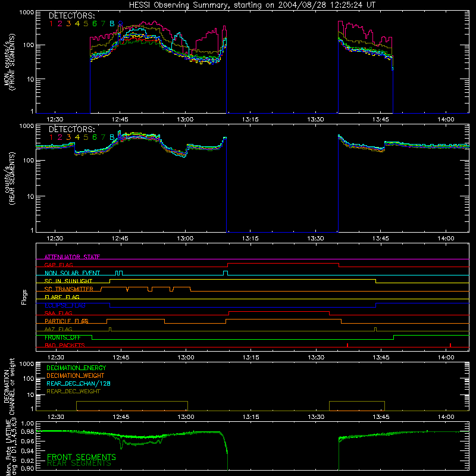
Task: Click green detector 6 in front segments legend
Action: click(95, 24)
